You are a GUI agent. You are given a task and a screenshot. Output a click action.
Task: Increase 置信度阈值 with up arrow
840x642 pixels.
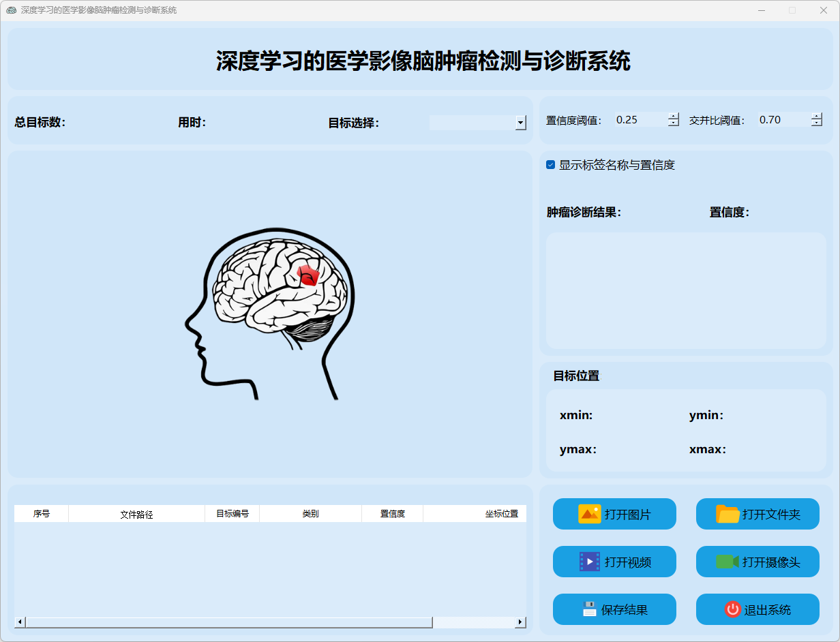tap(674, 116)
